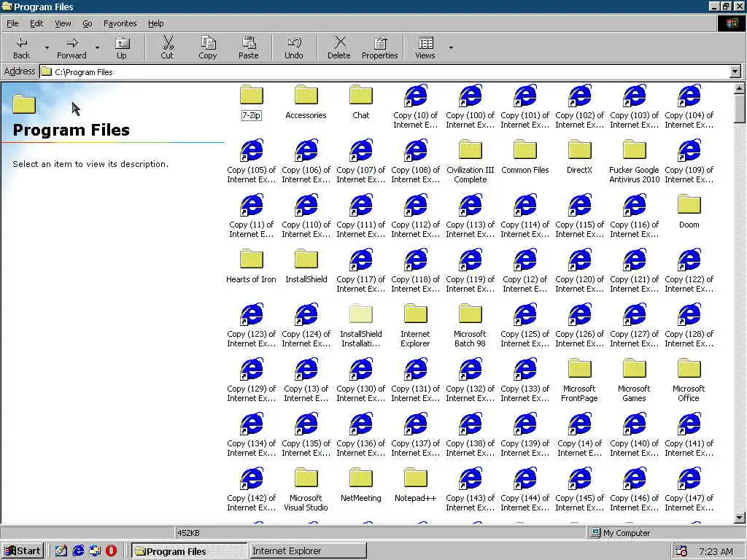747x560 pixels.
Task: Click the system tray scheduler icon
Action: 681,551
